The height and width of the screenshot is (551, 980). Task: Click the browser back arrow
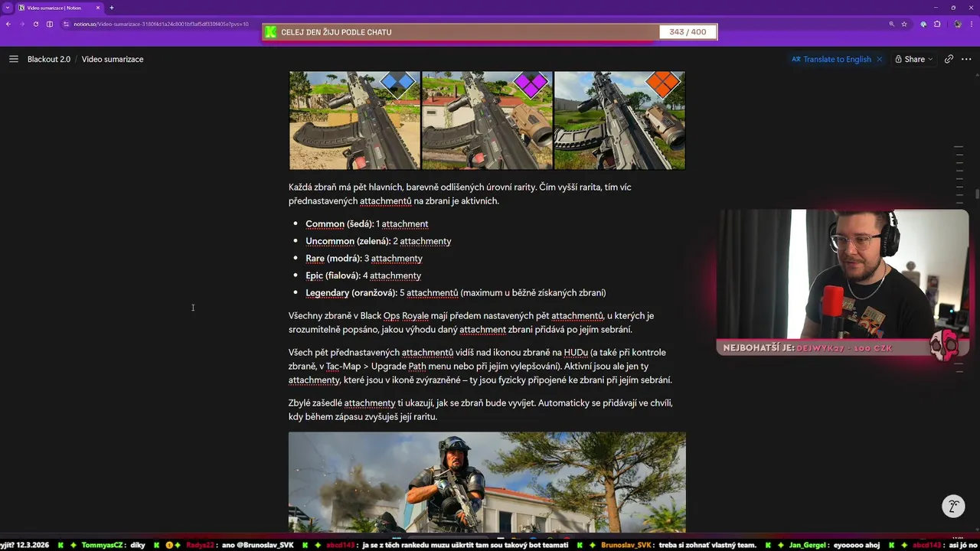point(8,24)
